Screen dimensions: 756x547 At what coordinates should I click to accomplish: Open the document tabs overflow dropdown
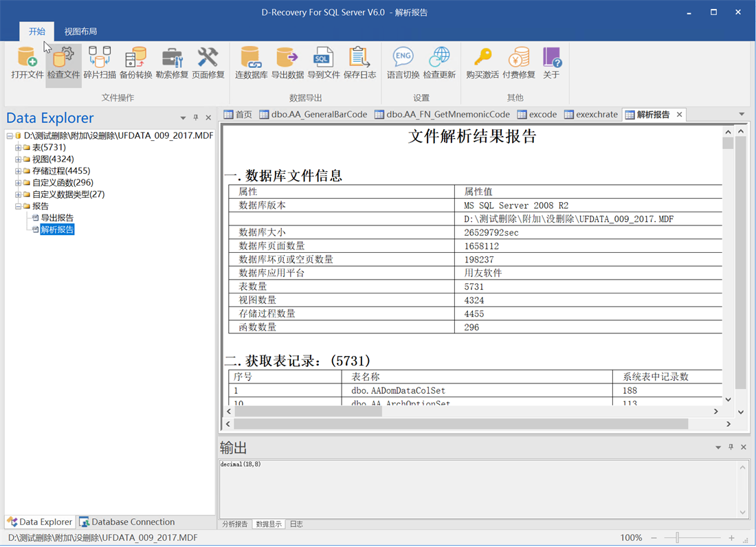tap(742, 115)
